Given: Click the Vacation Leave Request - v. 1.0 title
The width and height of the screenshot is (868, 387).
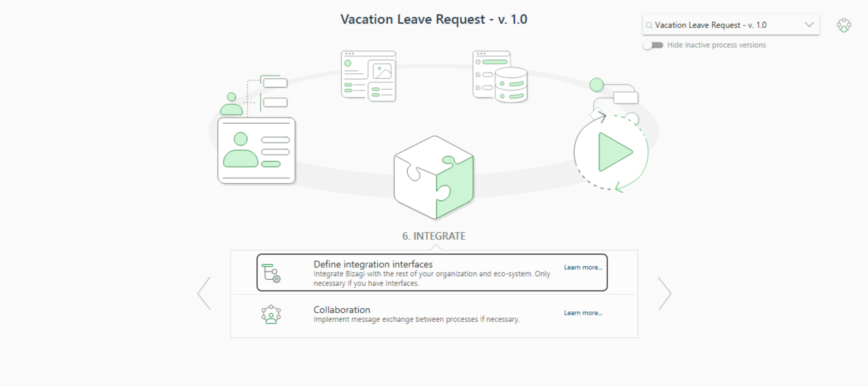Looking at the screenshot, I should tap(434, 19).
